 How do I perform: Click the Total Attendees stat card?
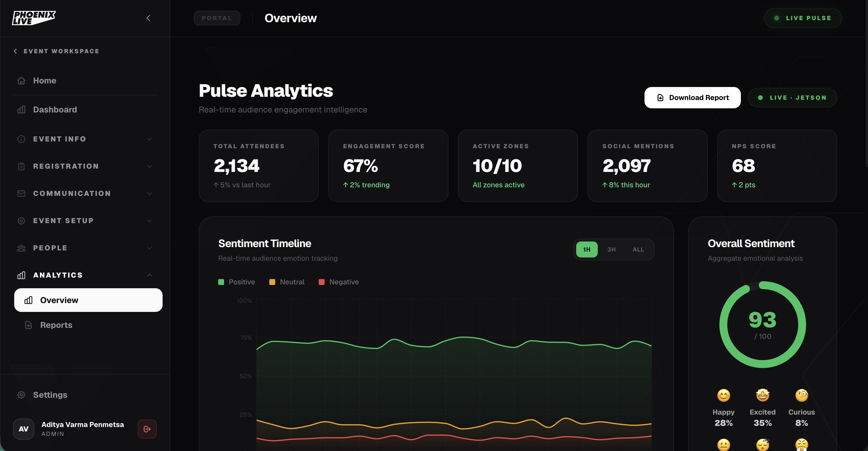[259, 166]
